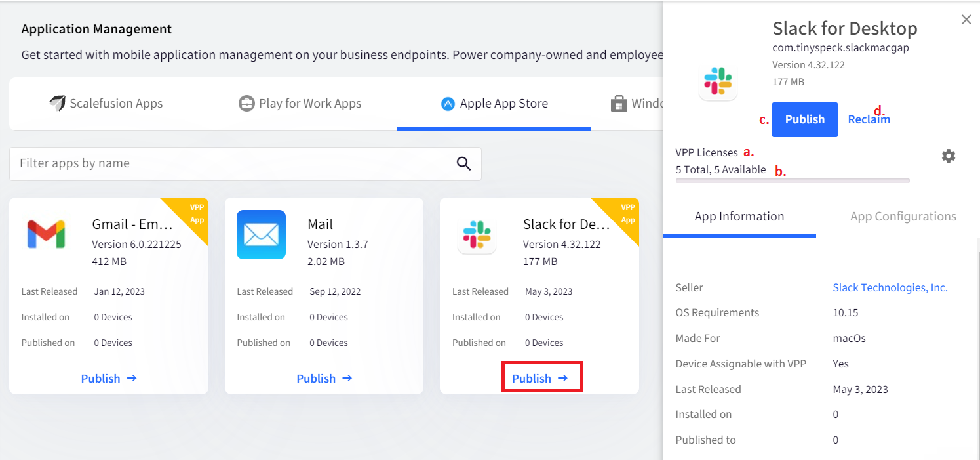The height and width of the screenshot is (460, 980).
Task: Click the blue Publish button in the panel
Action: point(805,119)
